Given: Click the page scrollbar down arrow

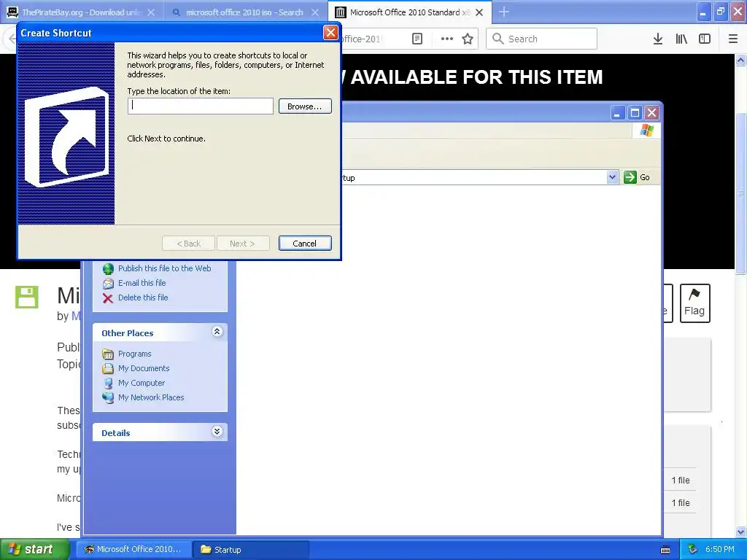Looking at the screenshot, I should 741,532.
